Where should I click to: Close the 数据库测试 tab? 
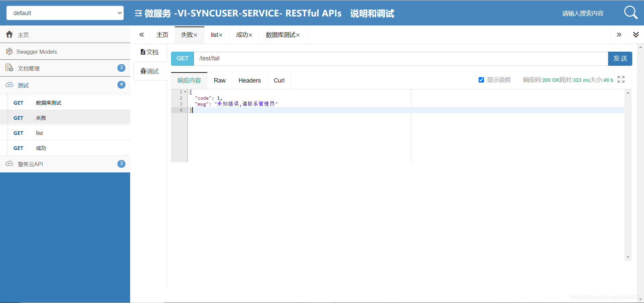[298, 35]
